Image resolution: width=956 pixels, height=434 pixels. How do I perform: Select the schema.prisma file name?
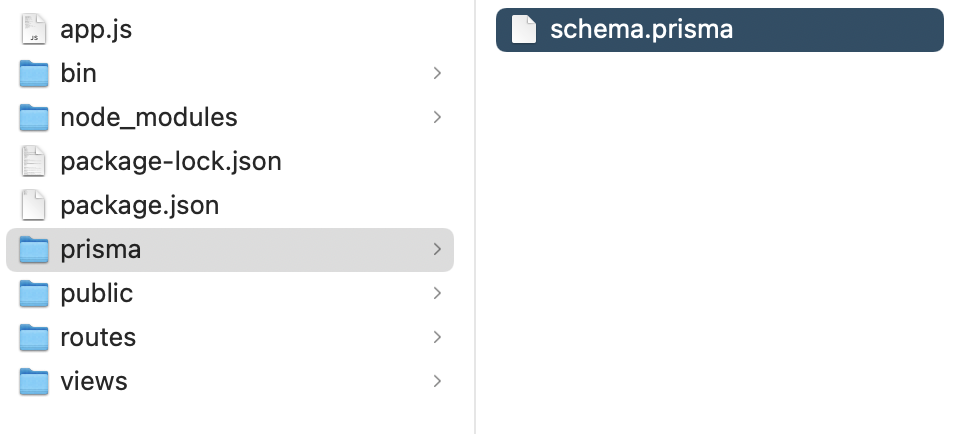coord(641,30)
